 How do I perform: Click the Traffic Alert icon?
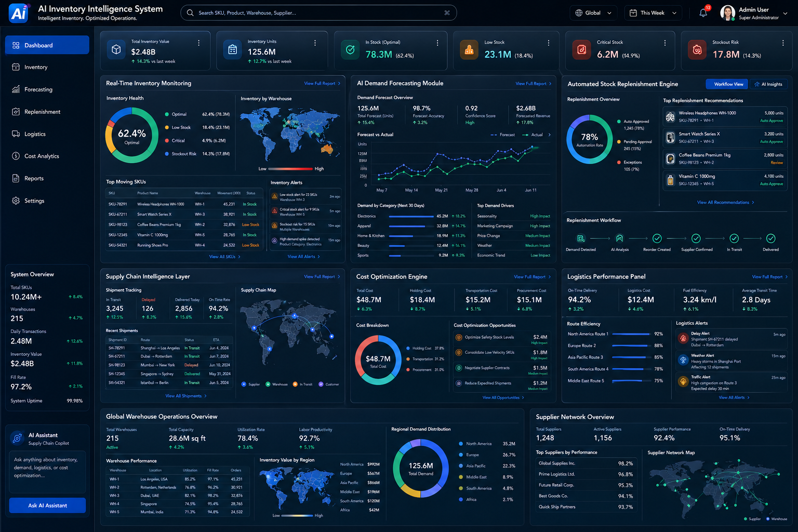[683, 381]
